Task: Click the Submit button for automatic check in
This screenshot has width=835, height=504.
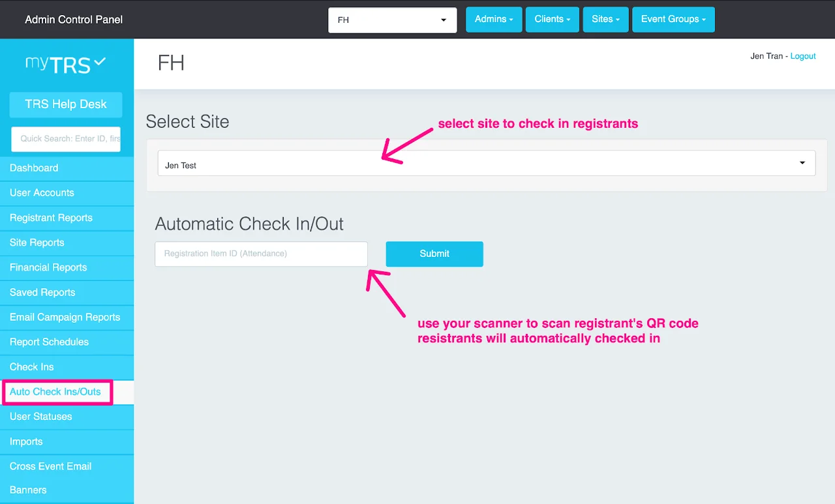Action: (x=434, y=254)
